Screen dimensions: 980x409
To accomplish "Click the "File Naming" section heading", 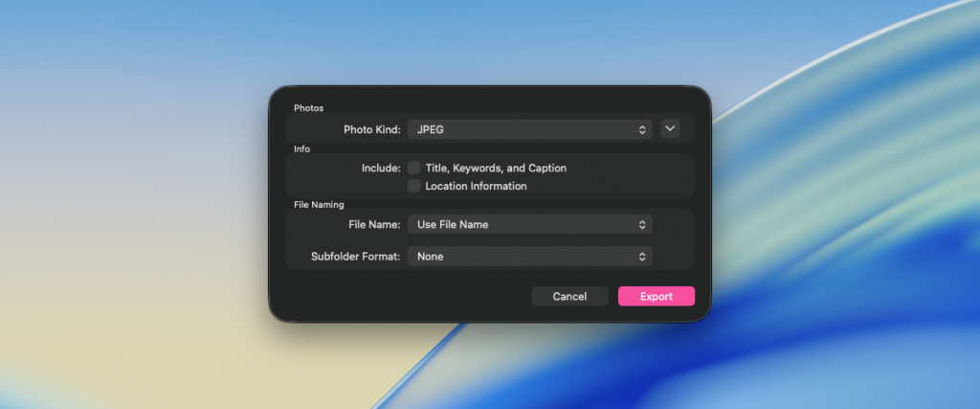I will point(319,204).
